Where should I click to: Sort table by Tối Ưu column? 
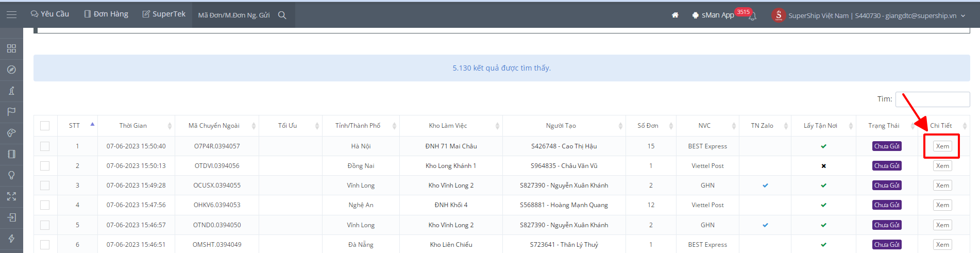pos(290,126)
